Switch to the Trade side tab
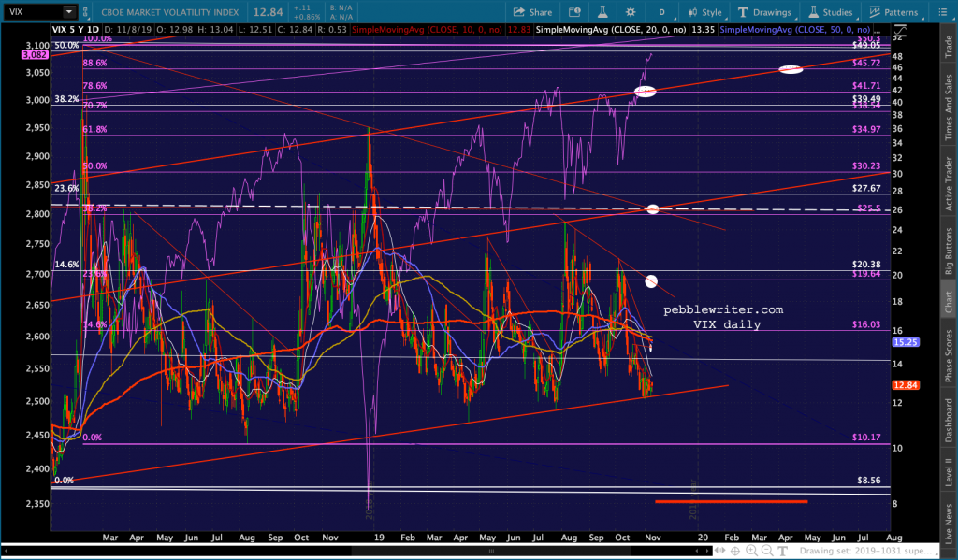Viewport: 958px width, 560px height. pos(948,47)
